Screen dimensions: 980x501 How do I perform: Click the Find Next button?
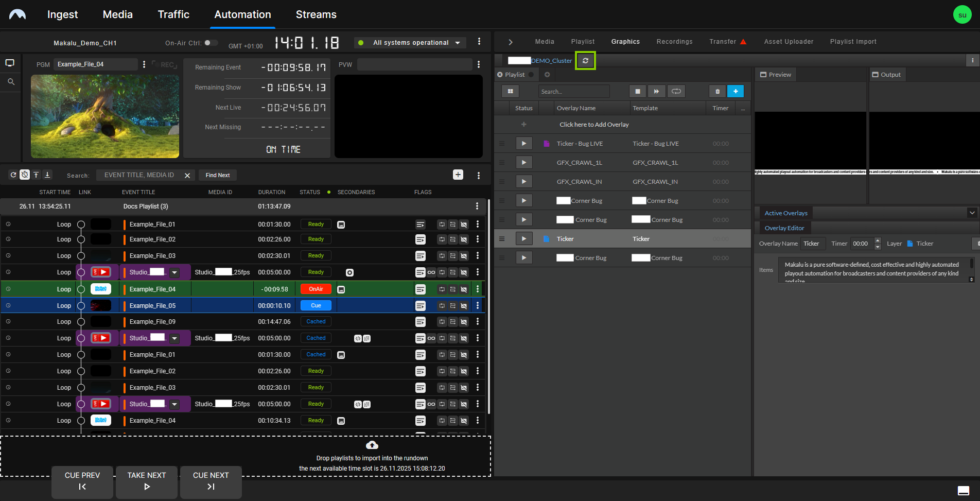[217, 175]
